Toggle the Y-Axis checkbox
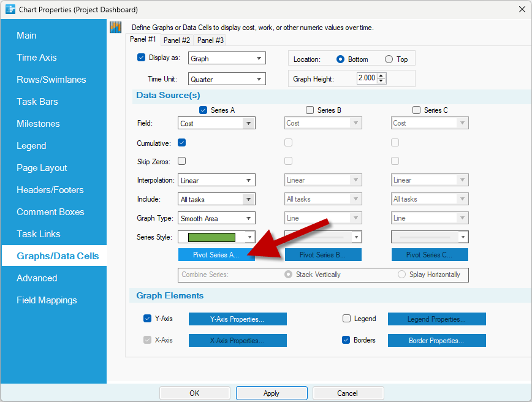 [147, 318]
